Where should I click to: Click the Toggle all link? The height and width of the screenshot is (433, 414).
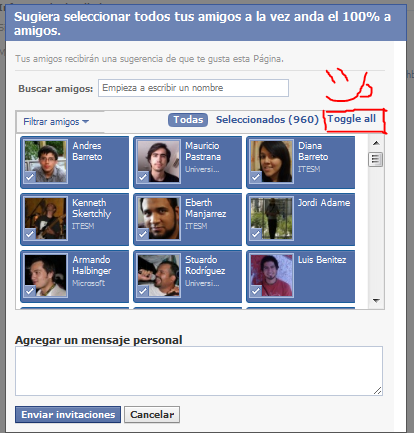pyautogui.click(x=352, y=119)
